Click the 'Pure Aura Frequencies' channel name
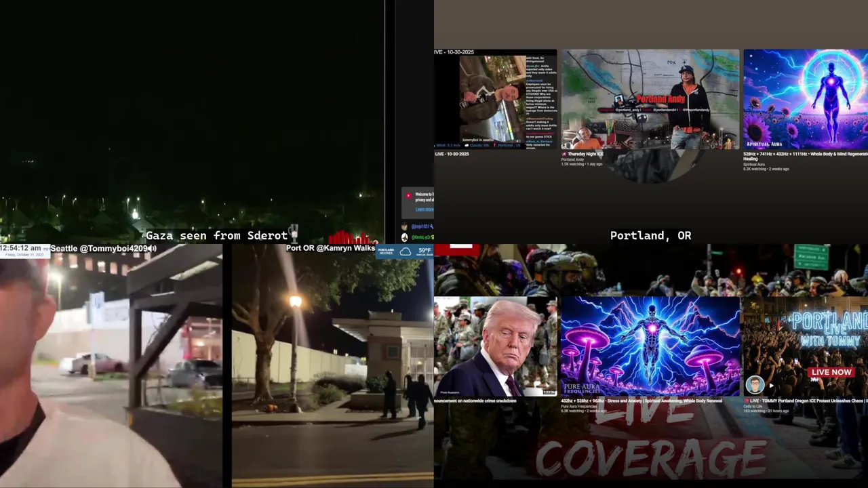 (578, 406)
